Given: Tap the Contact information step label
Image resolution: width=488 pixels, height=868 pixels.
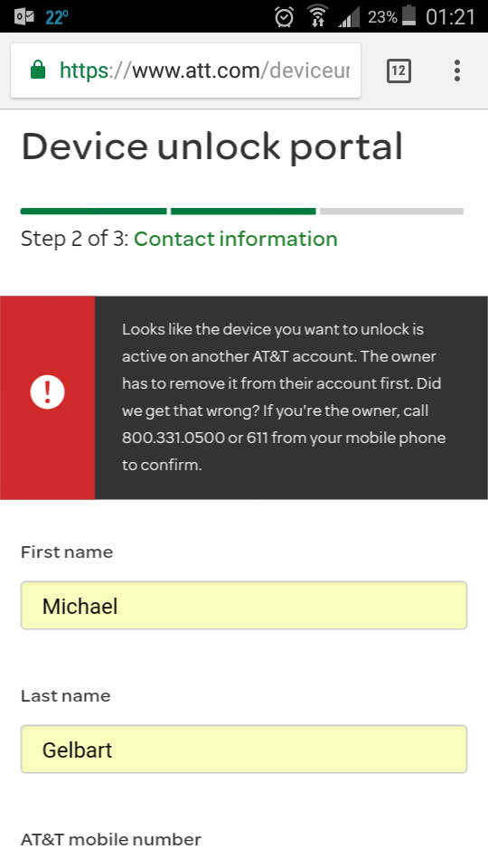Looking at the screenshot, I should [236, 239].
